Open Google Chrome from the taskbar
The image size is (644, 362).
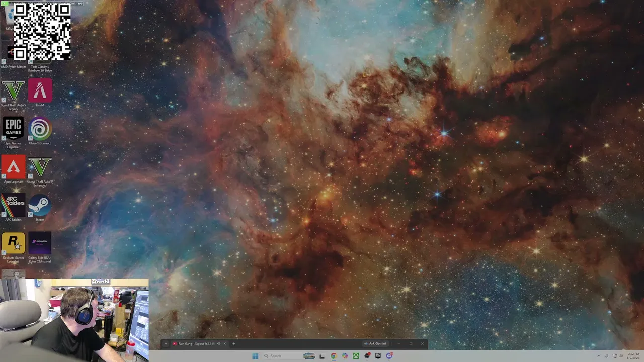(334, 356)
